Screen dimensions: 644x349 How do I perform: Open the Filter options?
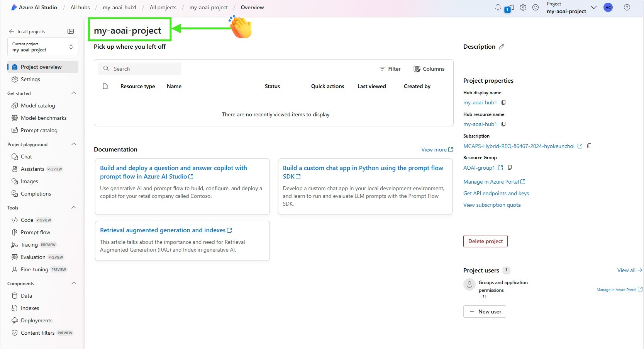[x=390, y=69]
